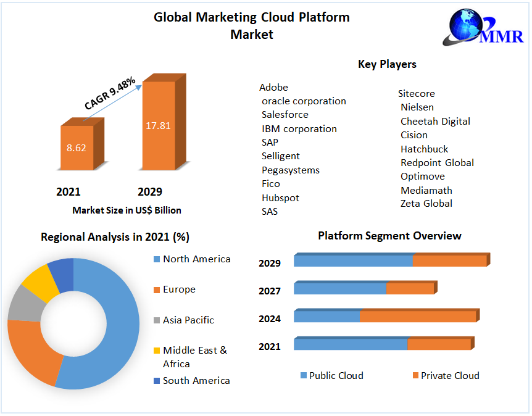Select the South America dark blue legend square
Screen dimensions: 532x416
tap(157, 381)
